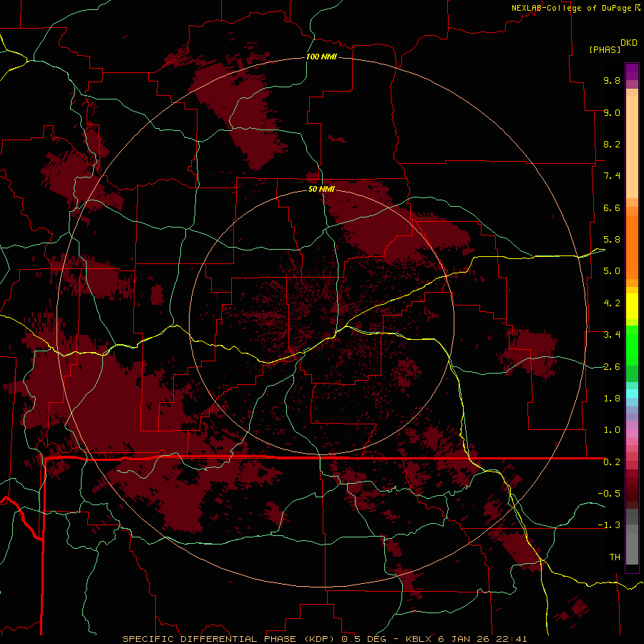Image resolution: width=644 pixels, height=644 pixels.
Task: Pick the large orange band on color scale
Action: coord(632,247)
